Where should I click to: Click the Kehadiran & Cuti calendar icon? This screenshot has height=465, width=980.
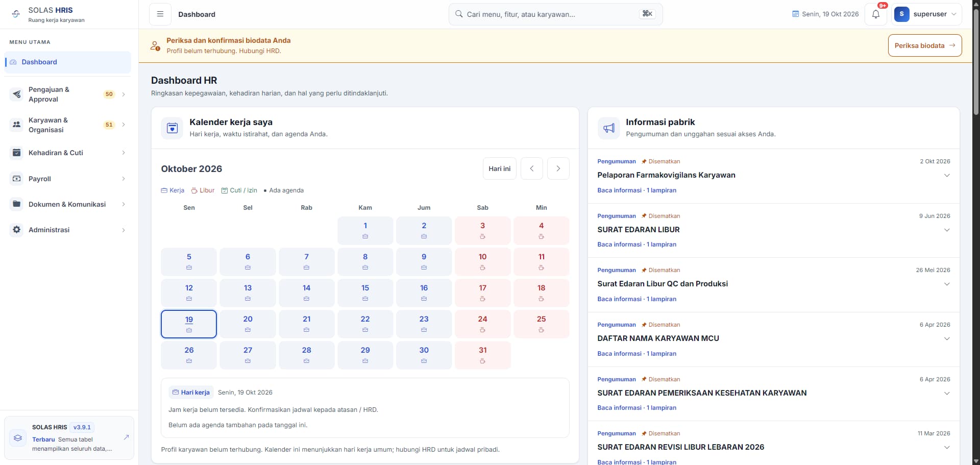pos(17,153)
